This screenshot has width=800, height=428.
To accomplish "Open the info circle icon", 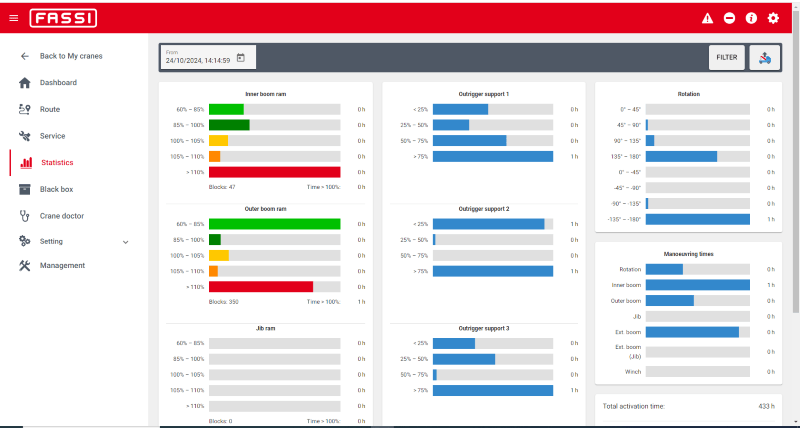I will 751,18.
